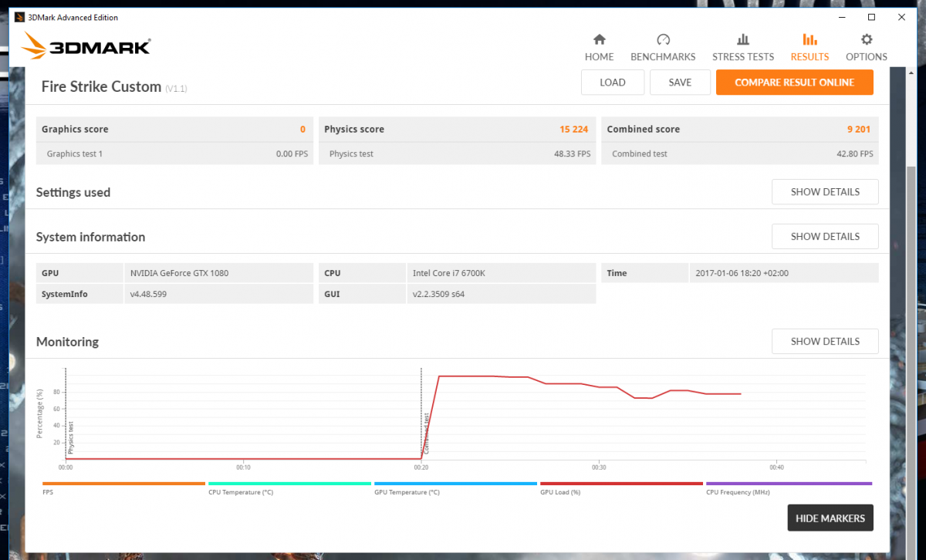Open the OPTIONS tab
The width and height of the screenshot is (926, 560).
coord(867,48)
